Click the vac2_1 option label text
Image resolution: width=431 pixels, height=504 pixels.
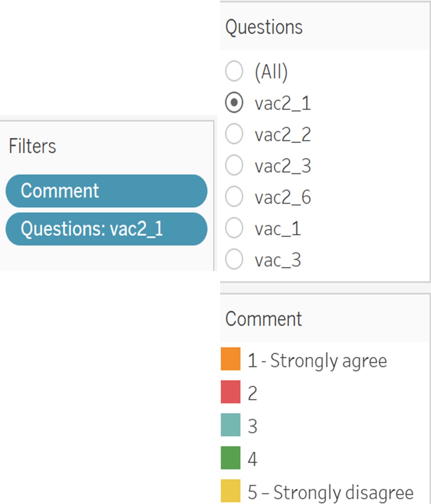(283, 104)
